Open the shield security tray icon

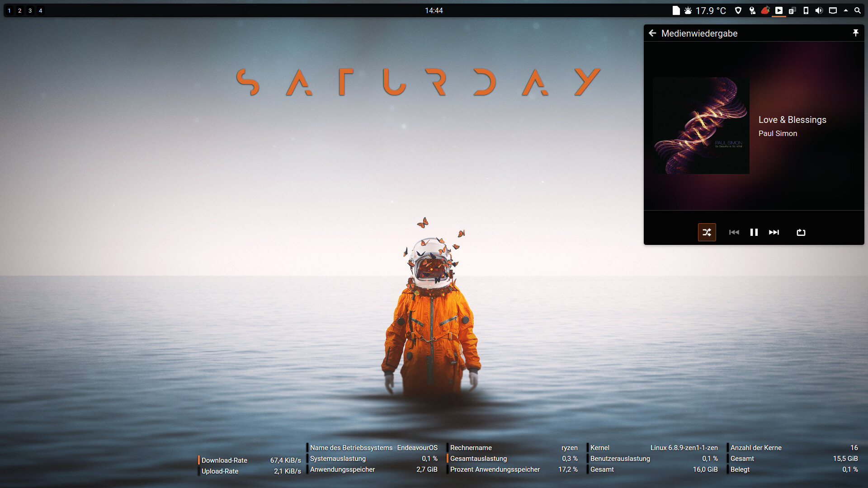point(738,10)
